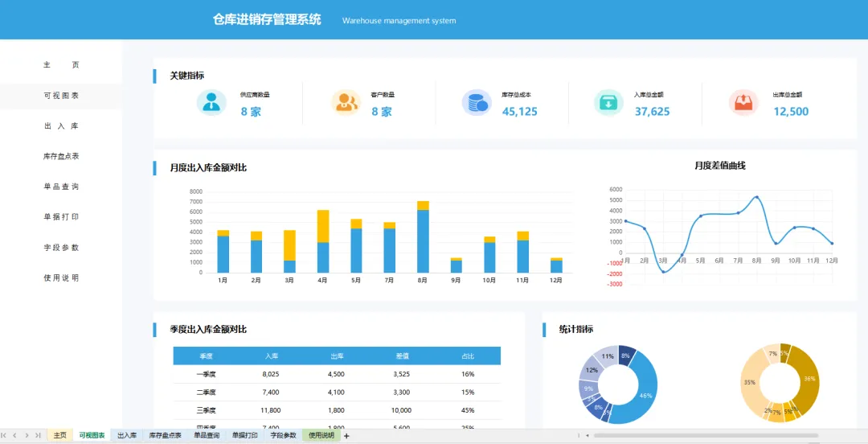Click the 12,500 outbound total value
Viewport: 868px width, 444px height.
tap(791, 112)
